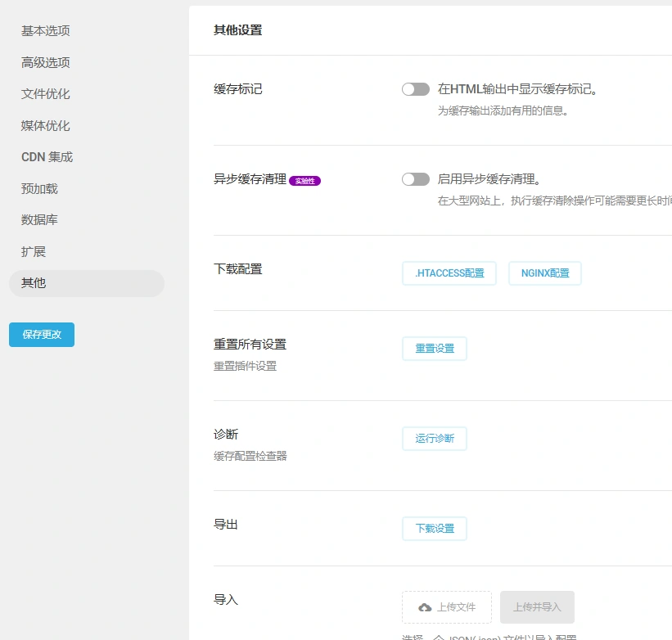
Task: Download the .HTACCESS配置 file
Action: coord(449,273)
